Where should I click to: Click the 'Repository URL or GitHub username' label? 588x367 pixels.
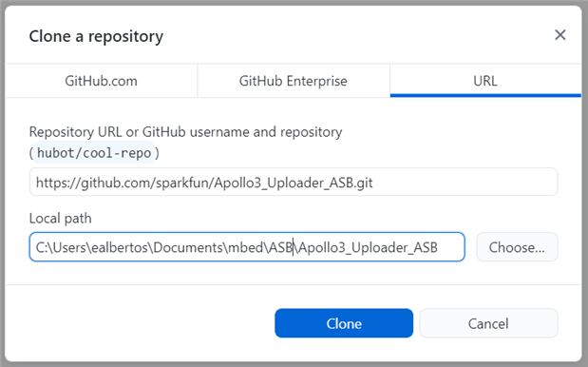pyautogui.click(x=185, y=132)
